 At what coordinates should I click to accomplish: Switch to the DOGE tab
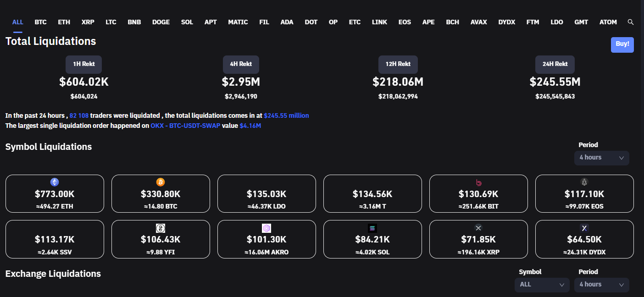click(161, 22)
